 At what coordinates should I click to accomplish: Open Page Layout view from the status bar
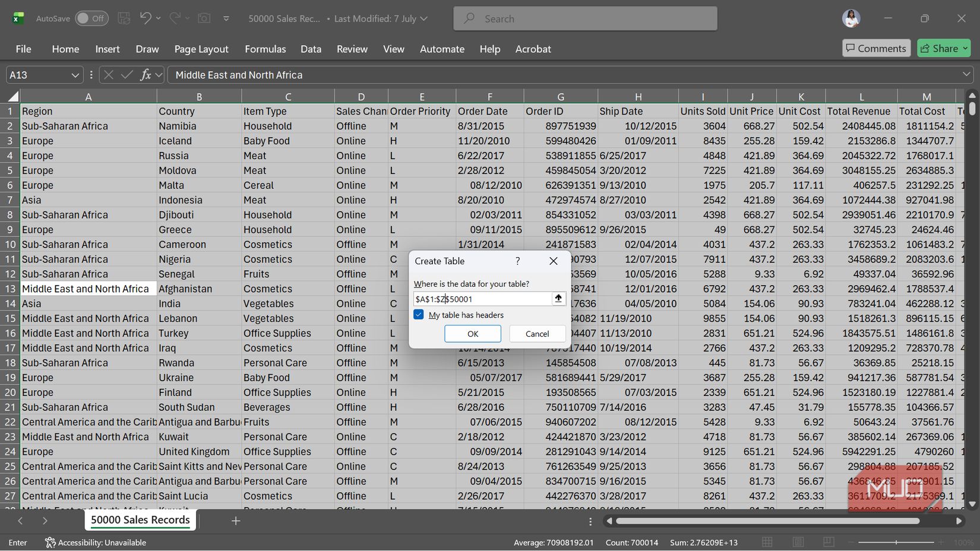(x=797, y=542)
